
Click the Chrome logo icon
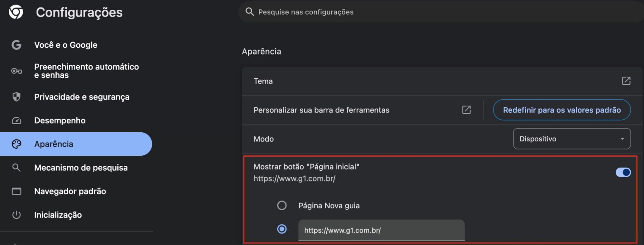(x=16, y=12)
